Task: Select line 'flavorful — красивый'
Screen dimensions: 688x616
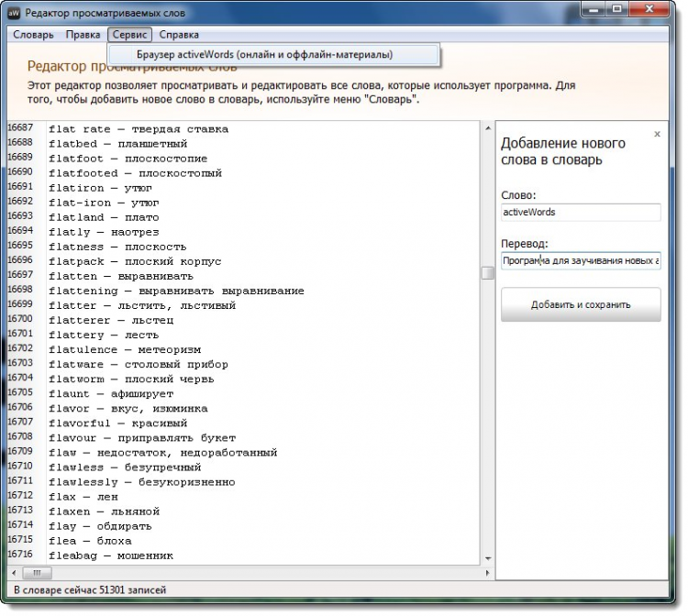Action: 117,423
